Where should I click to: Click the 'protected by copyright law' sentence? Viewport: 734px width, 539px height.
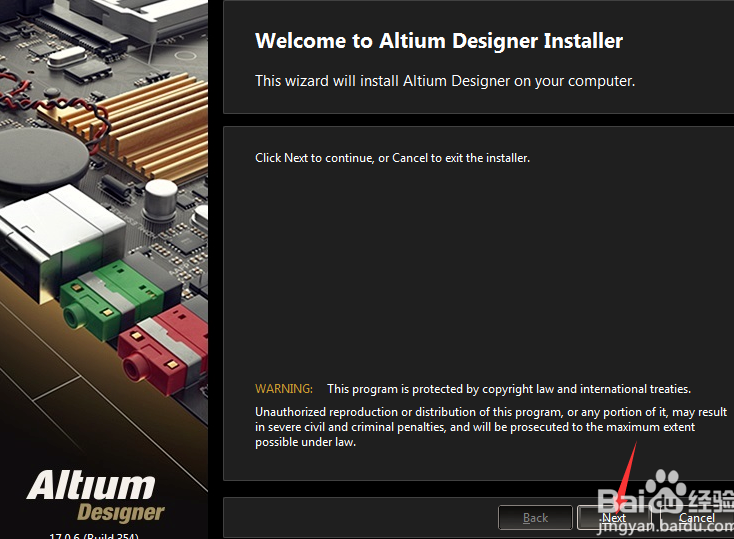509,389
